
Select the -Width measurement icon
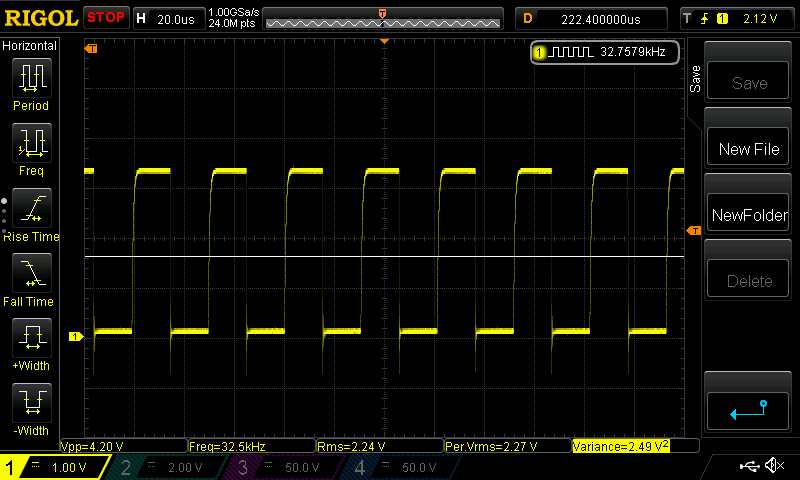click(32, 402)
